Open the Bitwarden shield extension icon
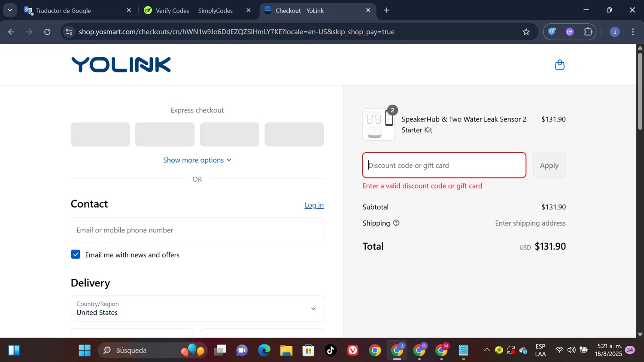This screenshot has width=644, height=362. pyautogui.click(x=552, y=32)
